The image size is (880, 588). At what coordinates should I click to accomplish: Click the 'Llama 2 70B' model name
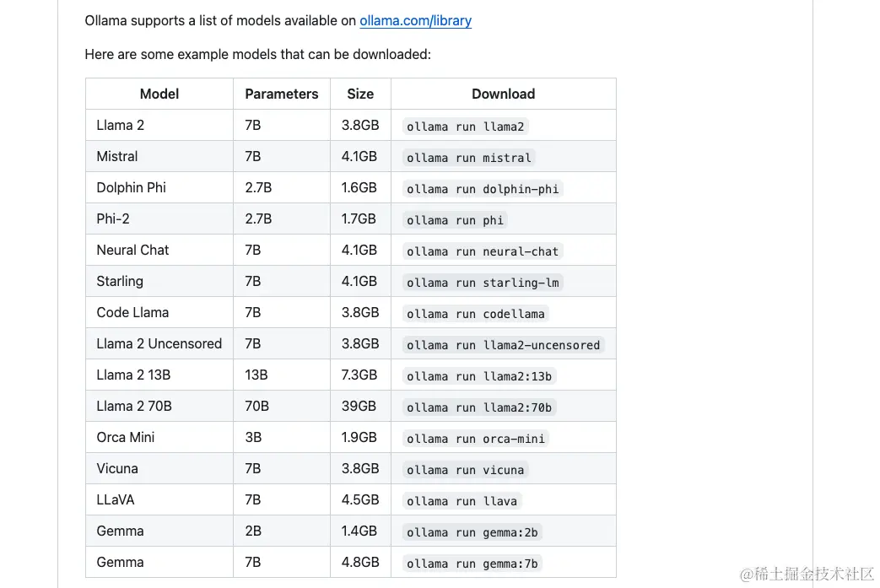[134, 407]
